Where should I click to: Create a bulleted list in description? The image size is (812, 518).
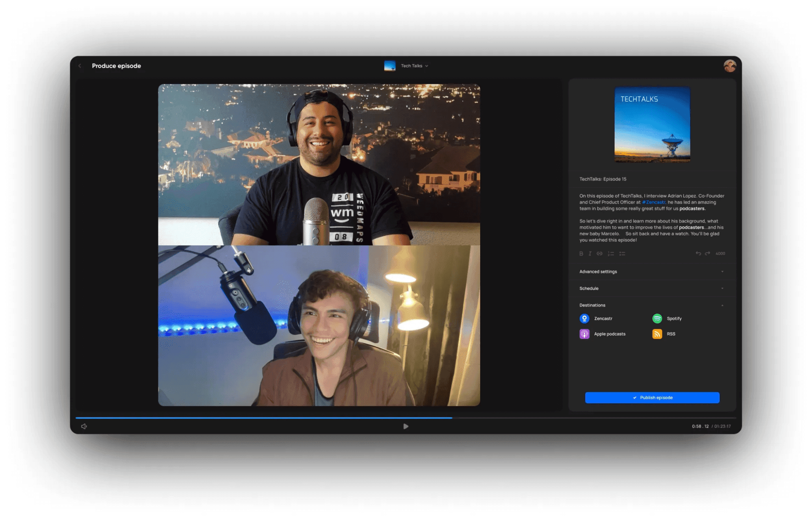622,254
